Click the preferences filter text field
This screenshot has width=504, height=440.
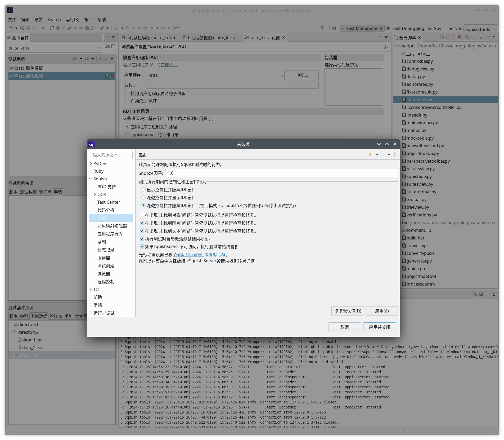point(110,155)
